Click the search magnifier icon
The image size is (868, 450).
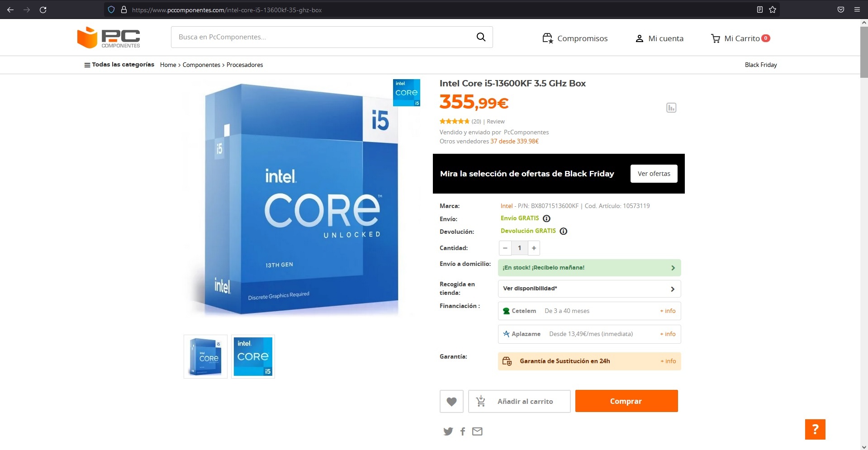click(x=481, y=37)
